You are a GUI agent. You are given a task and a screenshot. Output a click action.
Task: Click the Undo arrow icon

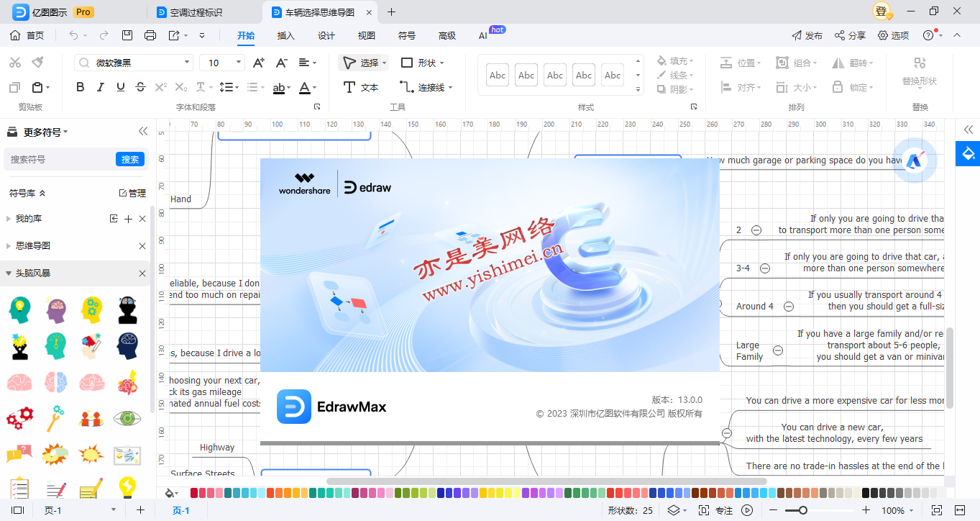[73, 35]
